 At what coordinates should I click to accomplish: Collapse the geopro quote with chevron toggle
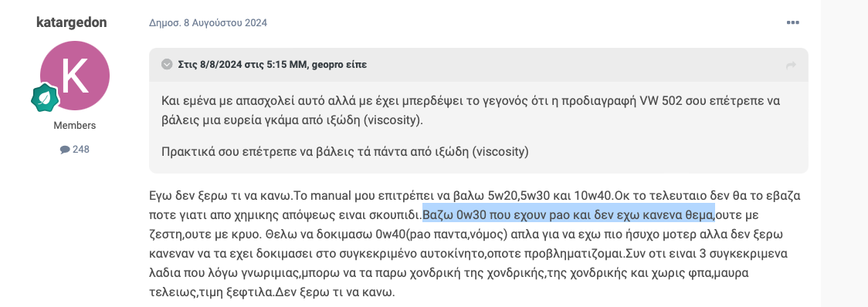point(167,65)
